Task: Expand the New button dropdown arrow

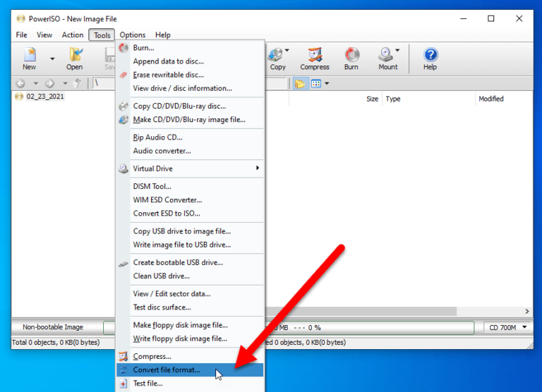Action: 52,59
